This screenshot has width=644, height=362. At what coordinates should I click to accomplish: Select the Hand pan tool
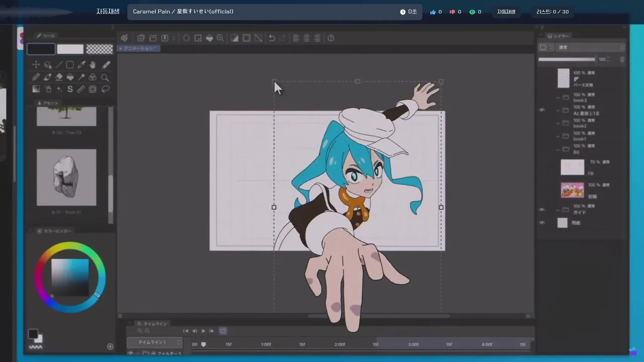click(x=93, y=65)
